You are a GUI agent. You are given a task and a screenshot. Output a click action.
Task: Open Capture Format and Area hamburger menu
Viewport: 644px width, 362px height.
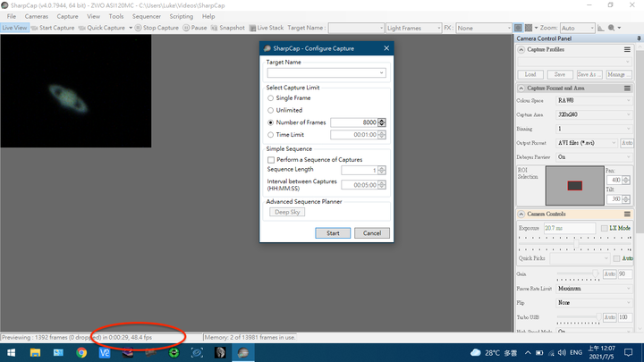tap(627, 88)
